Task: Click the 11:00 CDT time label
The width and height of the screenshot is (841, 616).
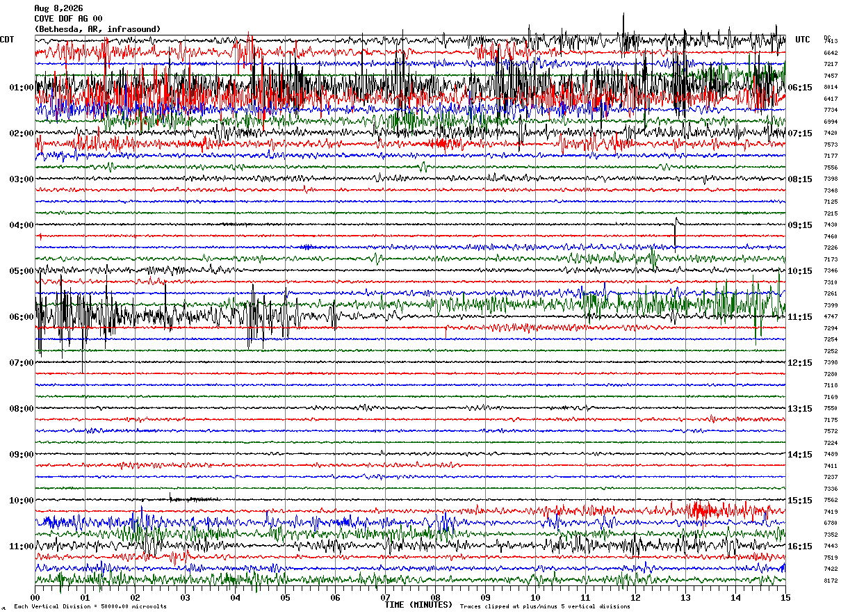Action: click(x=22, y=546)
